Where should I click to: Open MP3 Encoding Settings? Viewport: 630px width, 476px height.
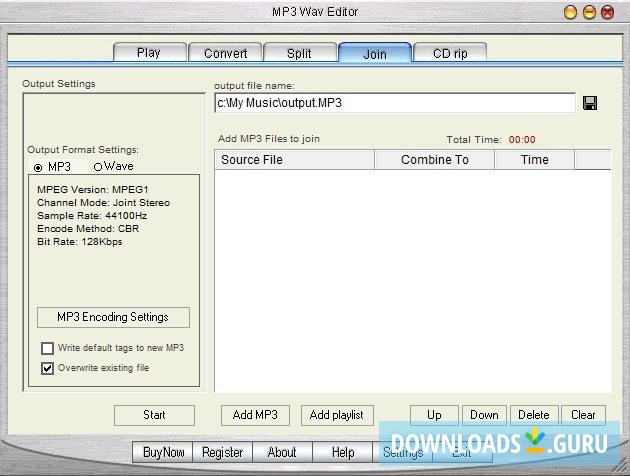(113, 317)
